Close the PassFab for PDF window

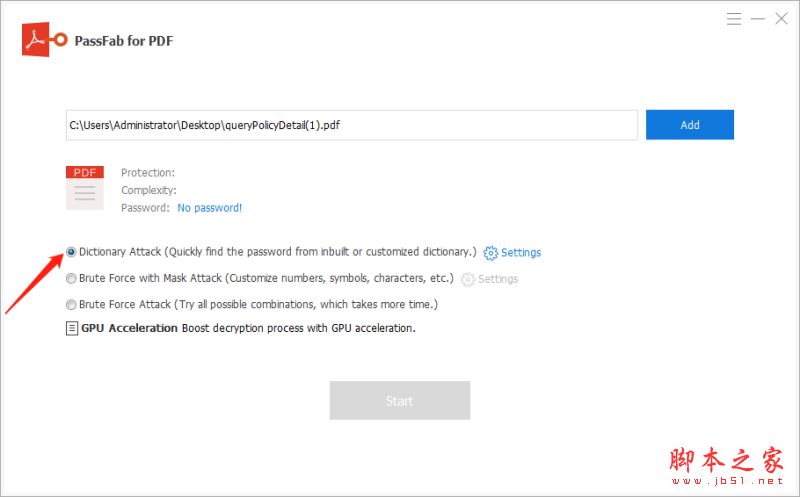781,19
